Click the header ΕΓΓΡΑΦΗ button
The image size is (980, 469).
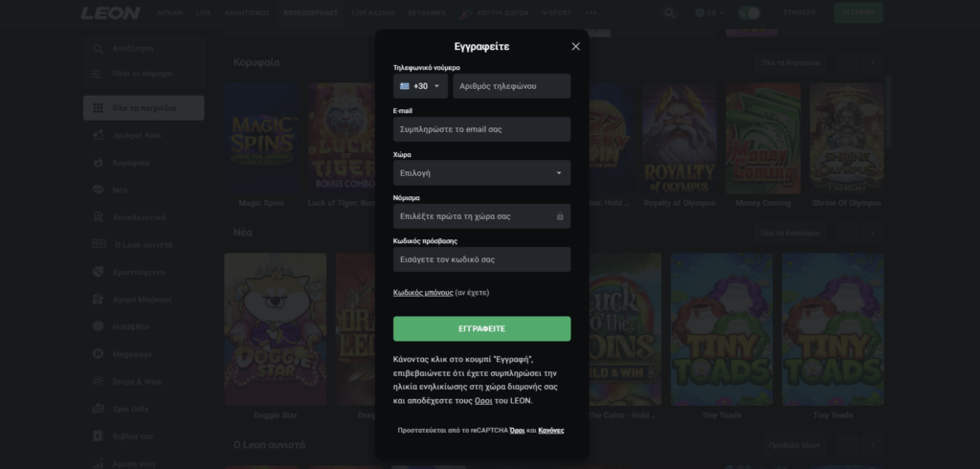click(x=858, y=12)
